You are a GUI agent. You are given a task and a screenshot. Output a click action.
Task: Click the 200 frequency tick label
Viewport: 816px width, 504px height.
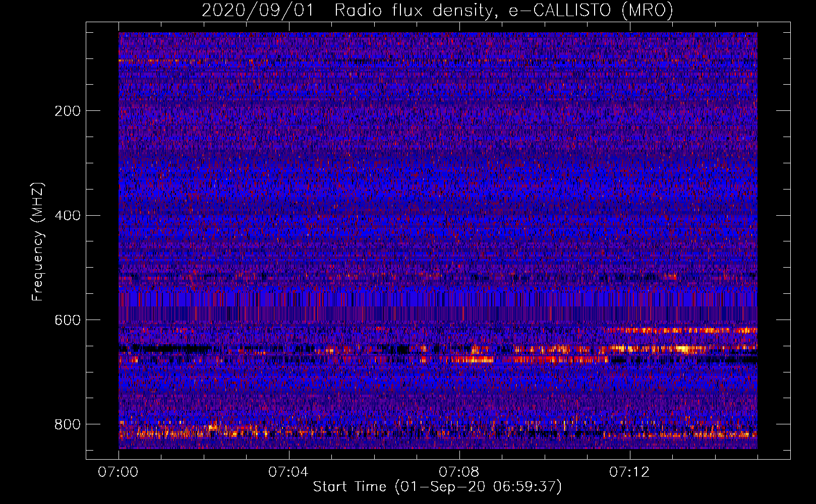click(68, 111)
